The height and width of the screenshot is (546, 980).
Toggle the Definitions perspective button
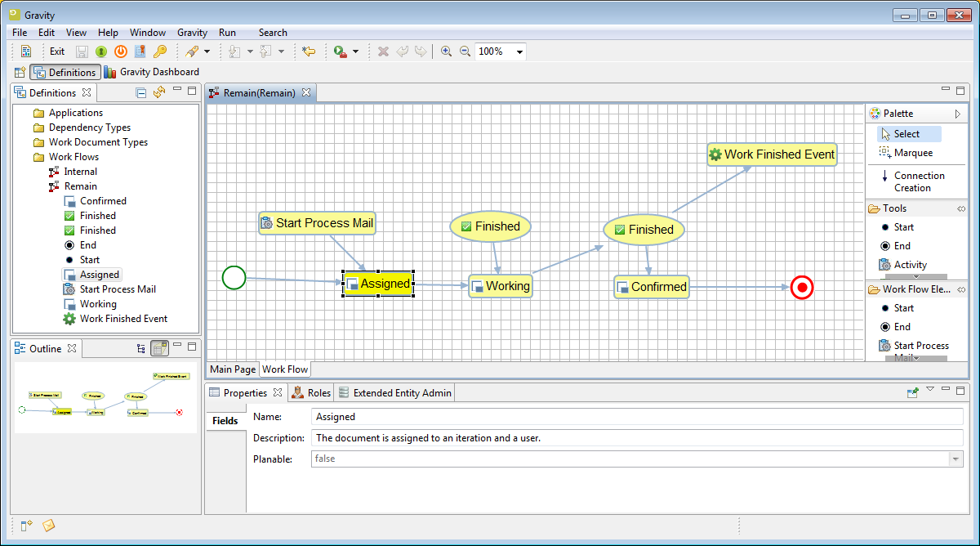coord(65,72)
